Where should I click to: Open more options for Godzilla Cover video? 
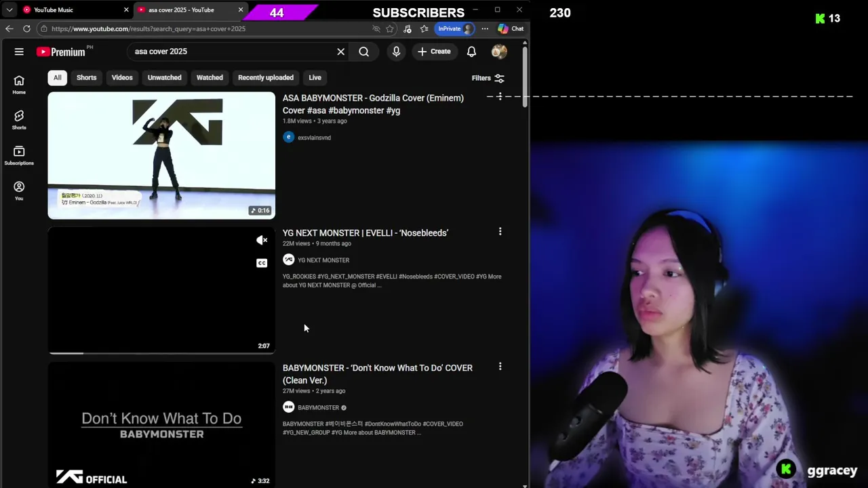pos(500,97)
